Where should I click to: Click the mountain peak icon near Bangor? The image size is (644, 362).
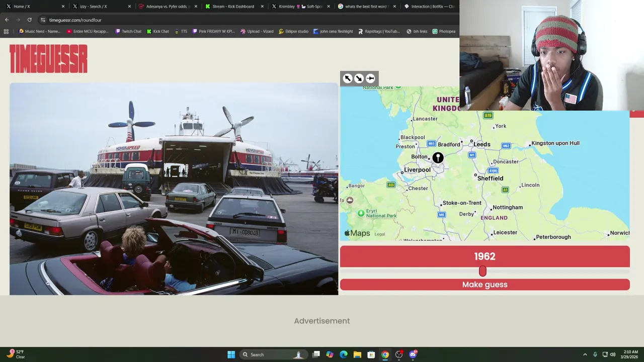(x=350, y=200)
